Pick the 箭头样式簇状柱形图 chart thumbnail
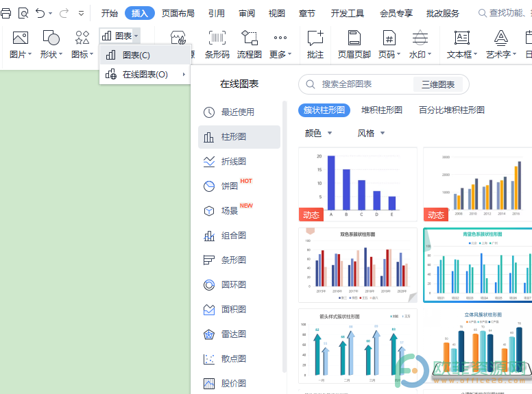532x394 pixels. [x=358, y=346]
